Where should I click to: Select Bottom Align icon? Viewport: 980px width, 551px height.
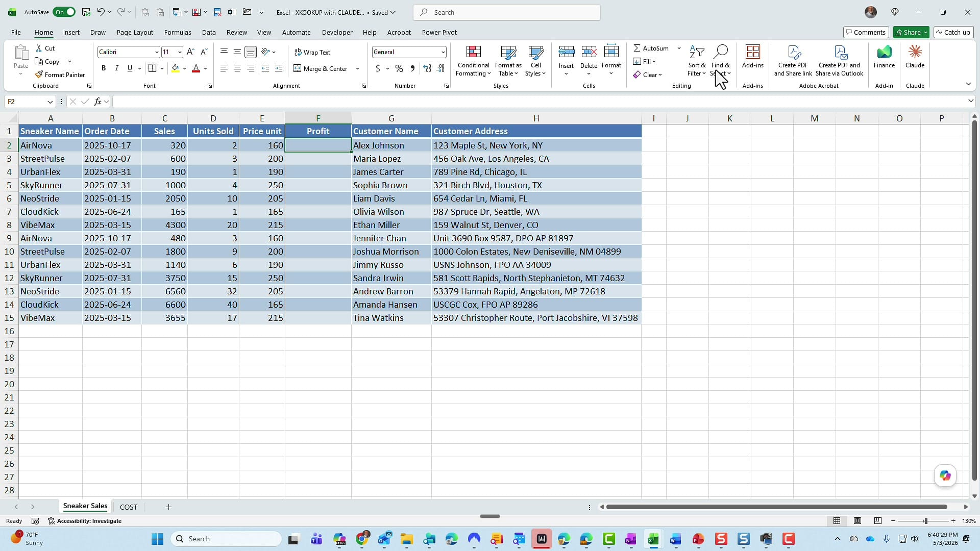pyautogui.click(x=251, y=52)
